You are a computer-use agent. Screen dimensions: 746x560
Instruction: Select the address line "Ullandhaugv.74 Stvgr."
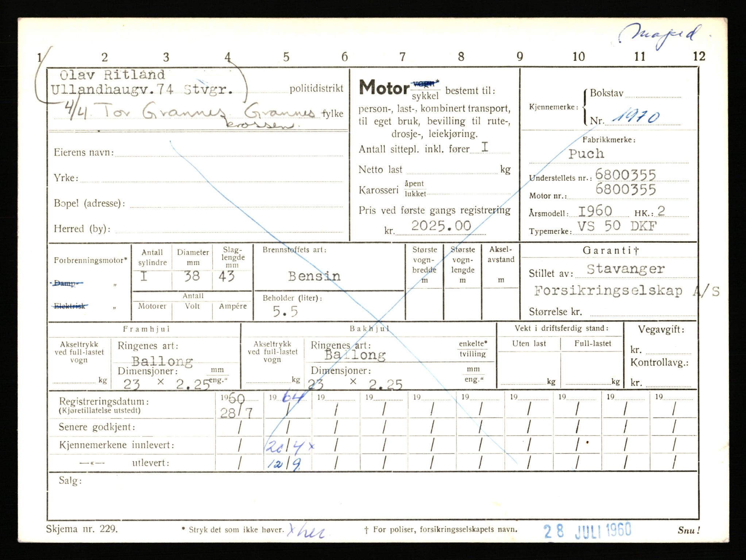pos(142,89)
